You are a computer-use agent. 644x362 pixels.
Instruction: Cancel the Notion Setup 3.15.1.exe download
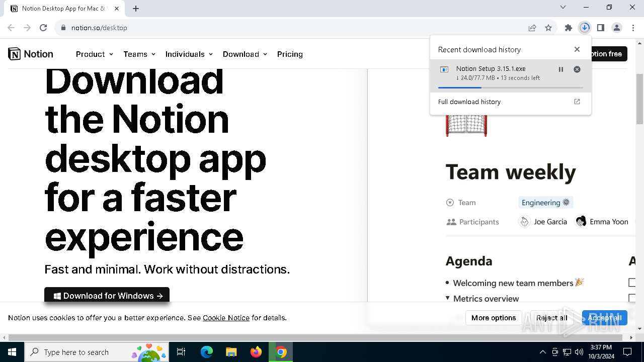click(x=577, y=69)
